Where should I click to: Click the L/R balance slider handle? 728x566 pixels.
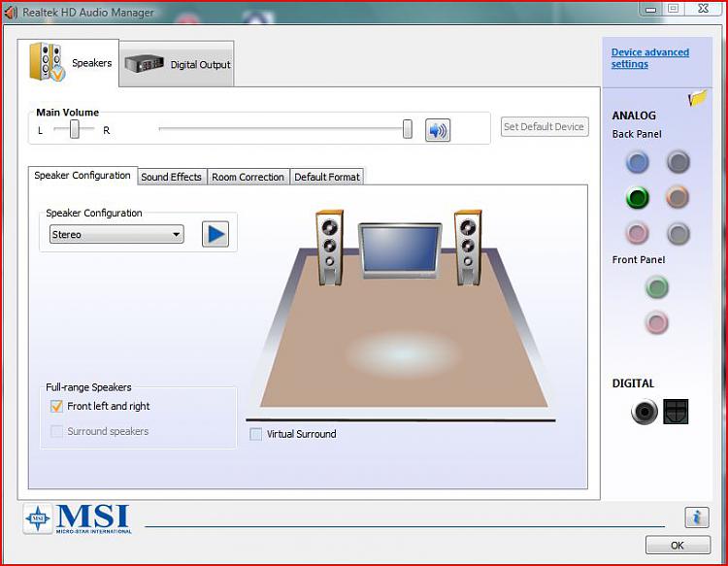pyautogui.click(x=75, y=128)
